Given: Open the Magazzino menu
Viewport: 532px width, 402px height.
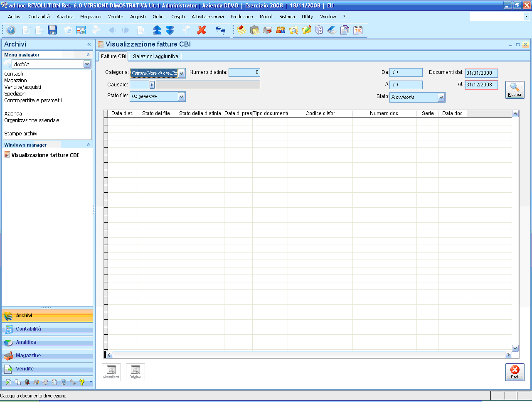Looking at the screenshot, I should (x=91, y=17).
